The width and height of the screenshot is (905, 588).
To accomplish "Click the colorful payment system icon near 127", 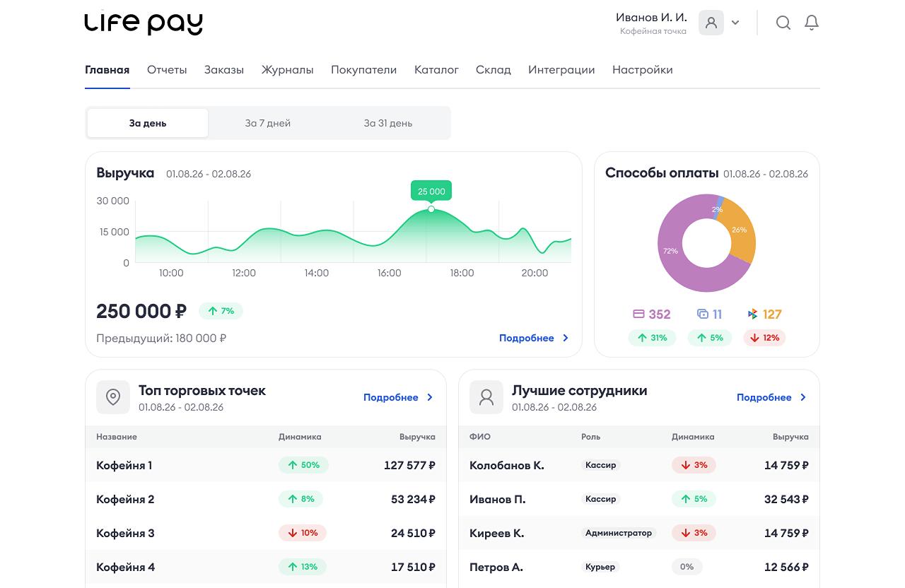I will coord(752,314).
